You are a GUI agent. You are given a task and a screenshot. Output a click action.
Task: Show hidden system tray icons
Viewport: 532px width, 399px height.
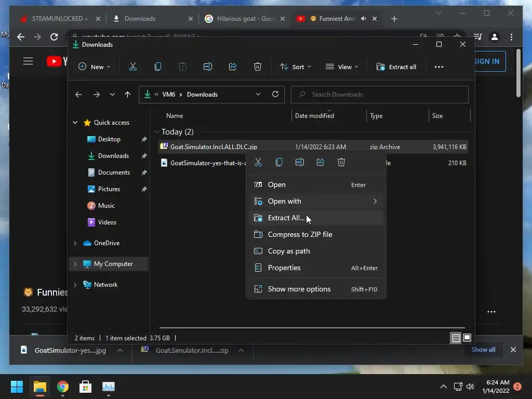[x=444, y=387]
